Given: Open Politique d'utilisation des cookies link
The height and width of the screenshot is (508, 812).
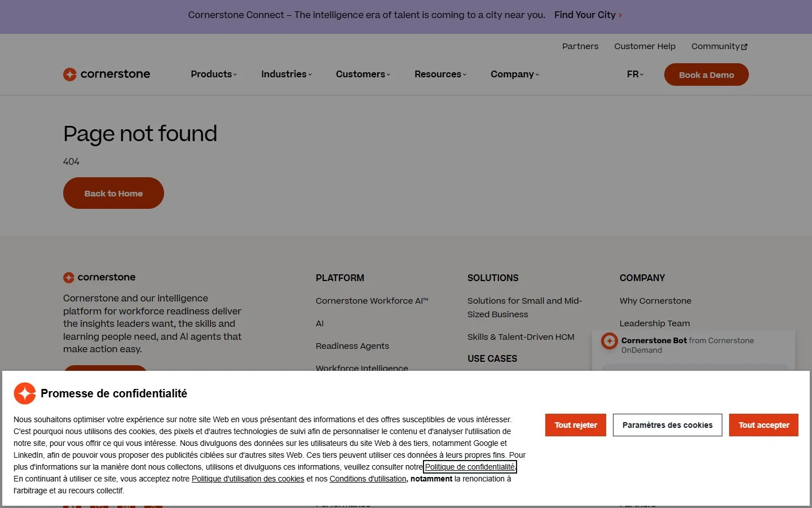Looking at the screenshot, I should point(248,479).
